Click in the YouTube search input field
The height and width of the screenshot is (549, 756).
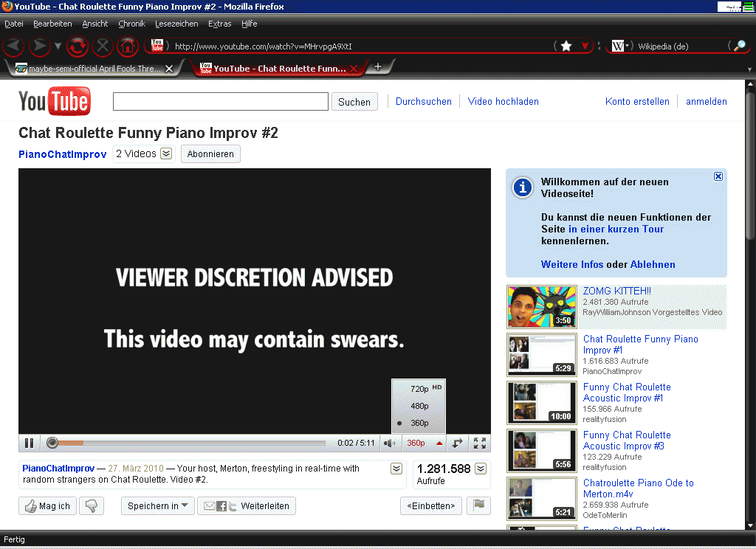[x=220, y=101]
